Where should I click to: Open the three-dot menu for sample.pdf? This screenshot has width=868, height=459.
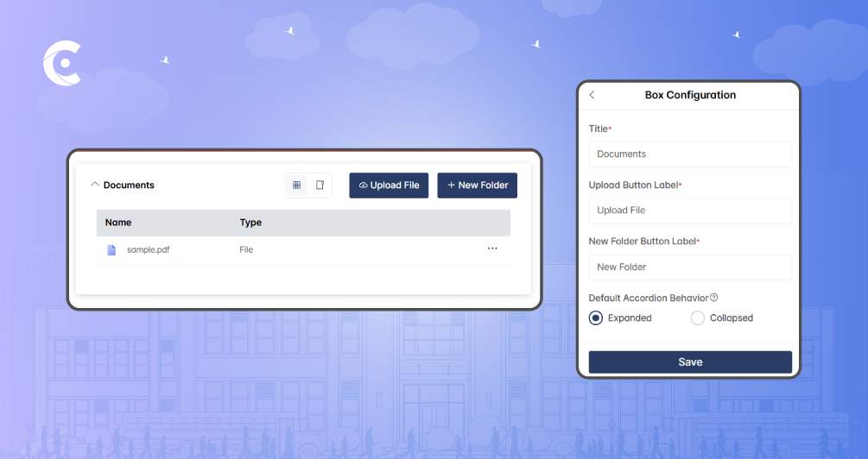[492, 248]
